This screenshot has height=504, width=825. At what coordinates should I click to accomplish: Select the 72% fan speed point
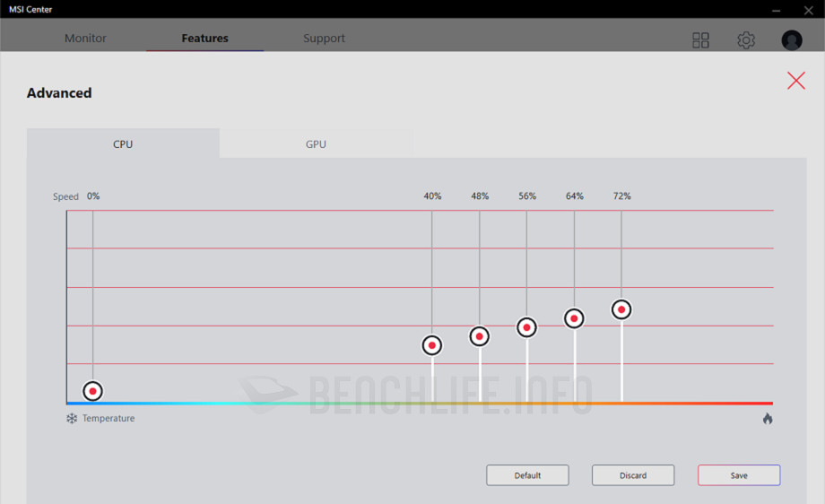pyautogui.click(x=621, y=309)
